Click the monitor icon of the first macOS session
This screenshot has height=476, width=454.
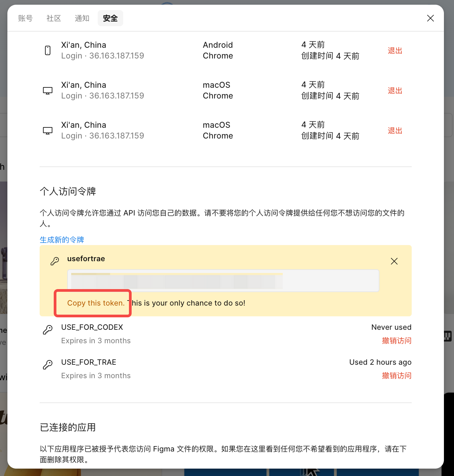pos(48,90)
